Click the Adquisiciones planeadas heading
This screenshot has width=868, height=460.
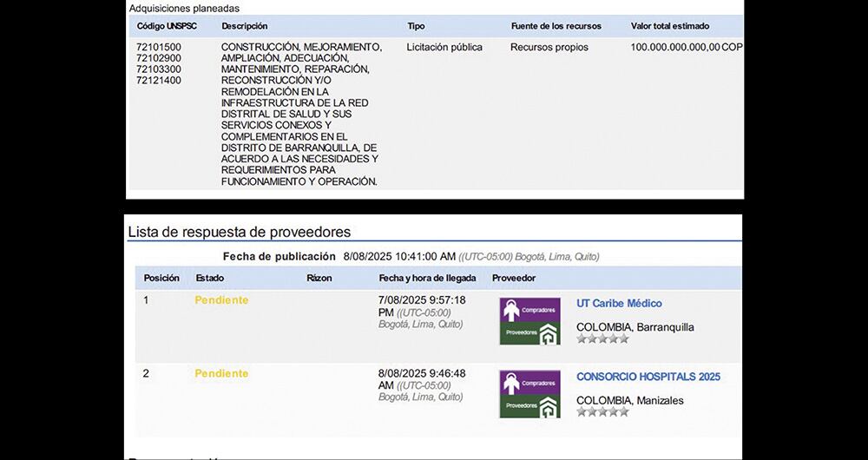(184, 9)
